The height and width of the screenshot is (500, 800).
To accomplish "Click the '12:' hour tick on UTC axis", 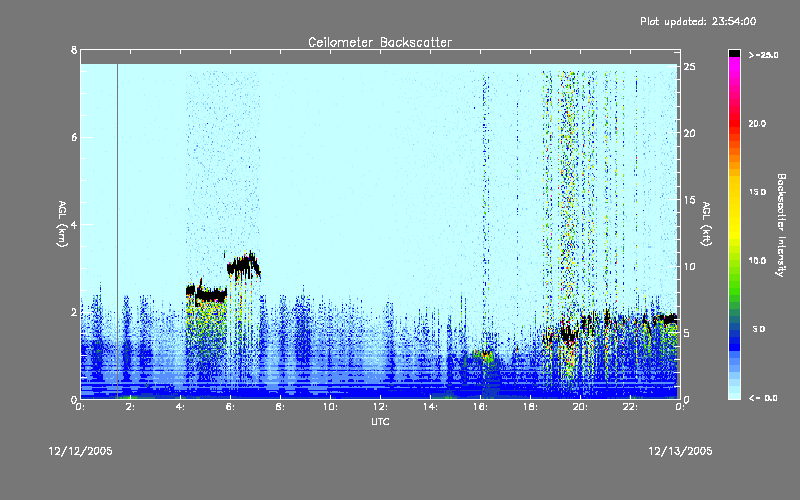I will [380, 407].
